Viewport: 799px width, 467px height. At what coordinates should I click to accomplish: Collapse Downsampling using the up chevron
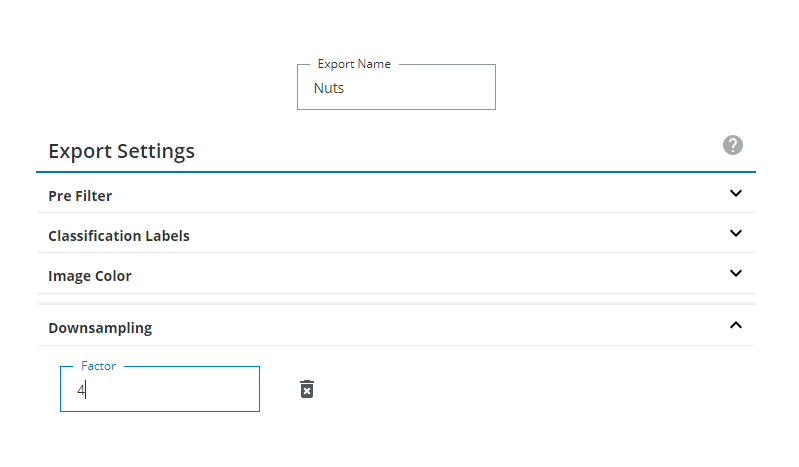(x=736, y=325)
